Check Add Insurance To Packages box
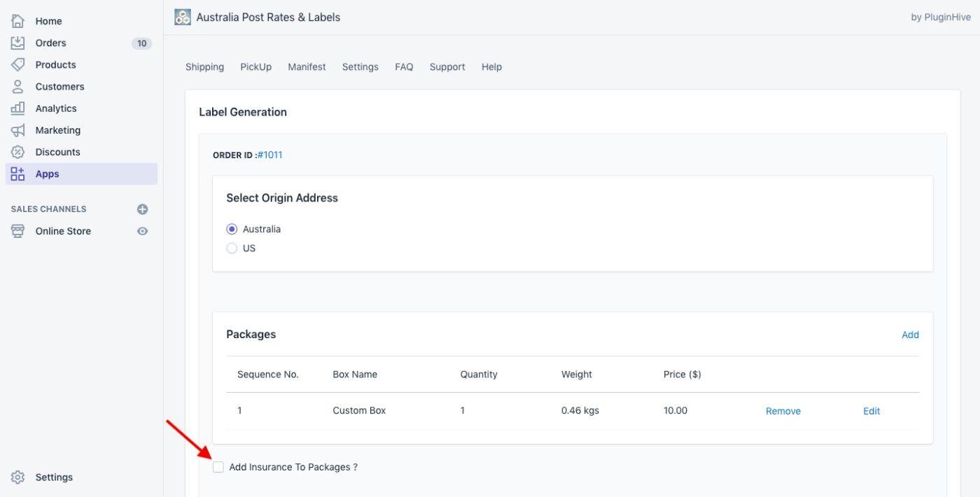 click(218, 467)
